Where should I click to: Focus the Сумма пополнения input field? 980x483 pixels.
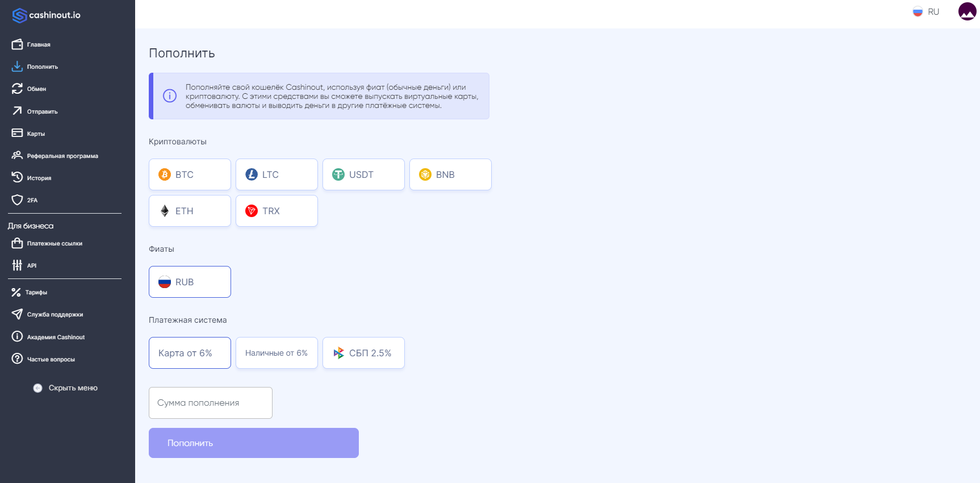click(x=210, y=403)
